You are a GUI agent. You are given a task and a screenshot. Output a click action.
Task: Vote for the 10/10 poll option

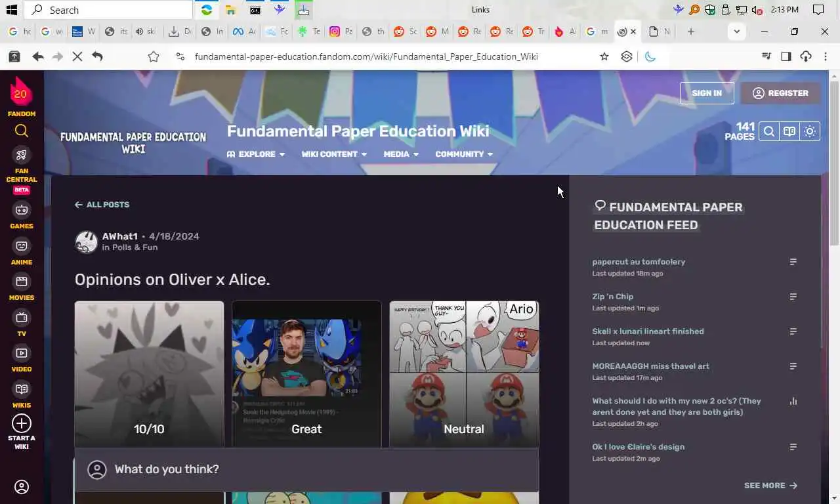(x=149, y=374)
